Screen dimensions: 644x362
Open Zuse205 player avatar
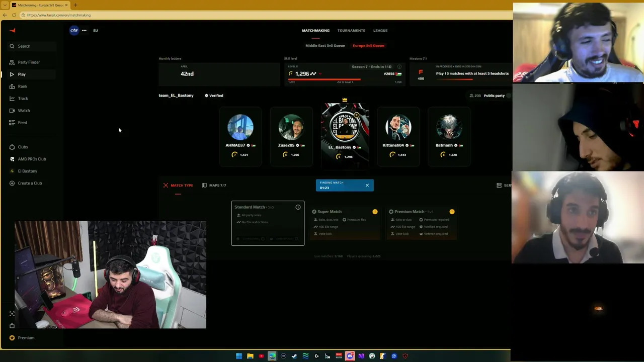click(x=291, y=127)
